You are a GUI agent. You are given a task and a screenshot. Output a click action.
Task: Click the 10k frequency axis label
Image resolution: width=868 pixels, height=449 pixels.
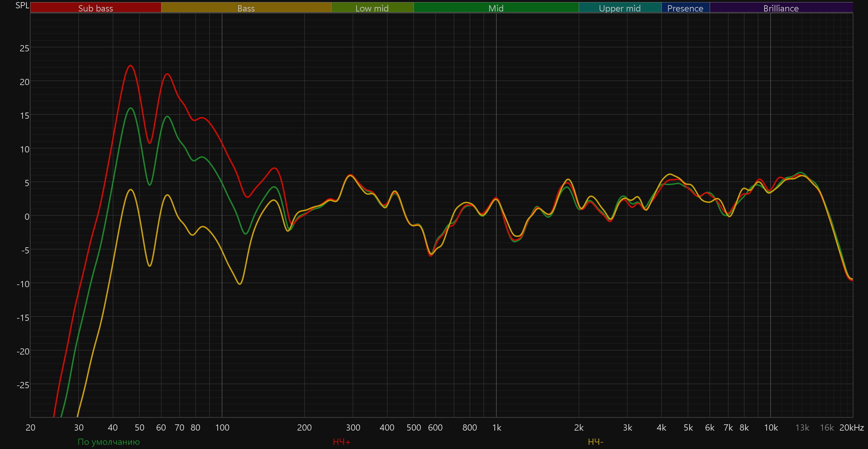click(x=771, y=427)
